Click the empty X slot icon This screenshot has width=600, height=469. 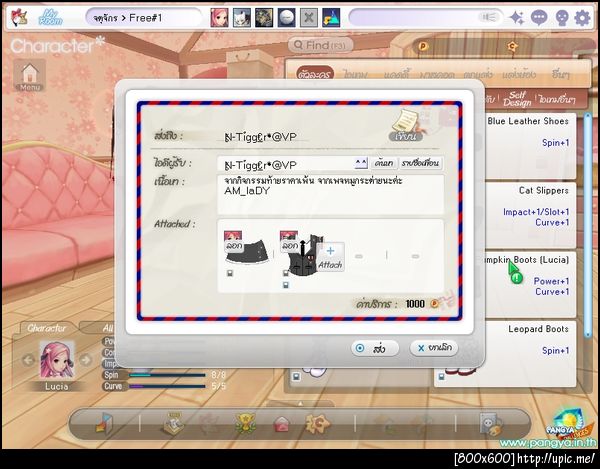(309, 18)
